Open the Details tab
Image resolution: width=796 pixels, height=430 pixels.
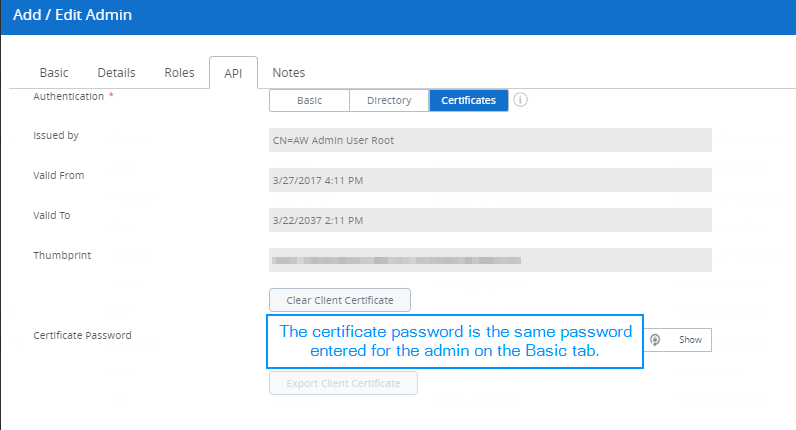(116, 72)
